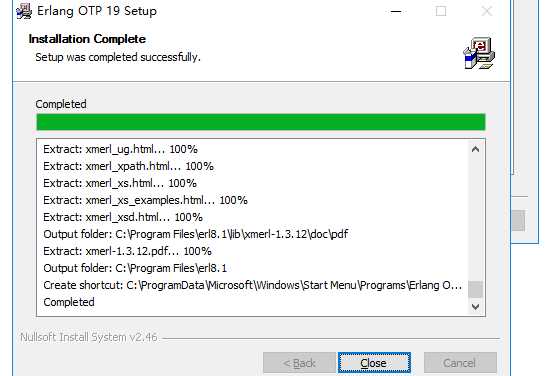
Task: Select the final Completed log line
Action: click(x=69, y=302)
